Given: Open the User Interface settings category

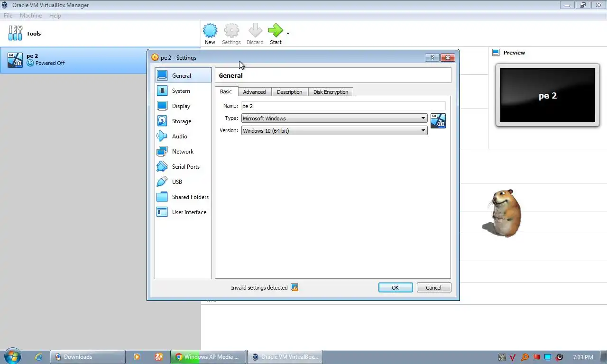Looking at the screenshot, I should 183,212.
